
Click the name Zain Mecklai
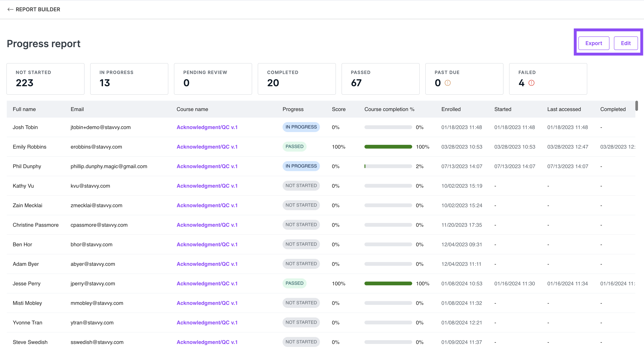coord(27,205)
